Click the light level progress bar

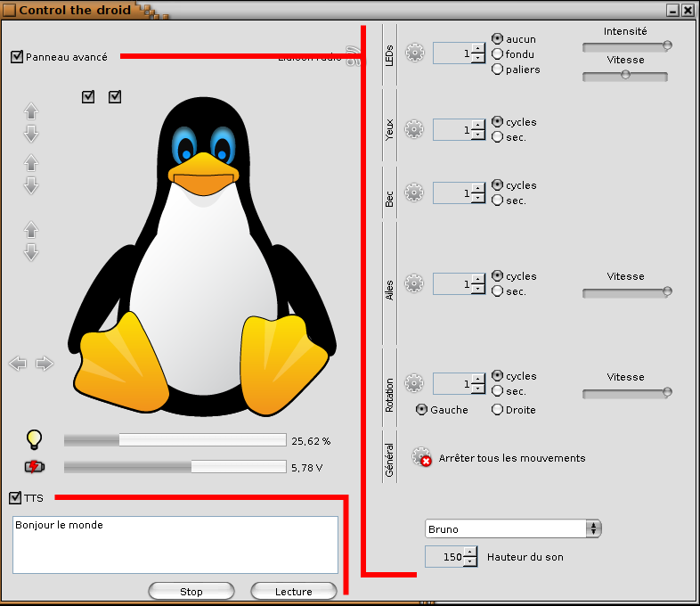pos(175,440)
